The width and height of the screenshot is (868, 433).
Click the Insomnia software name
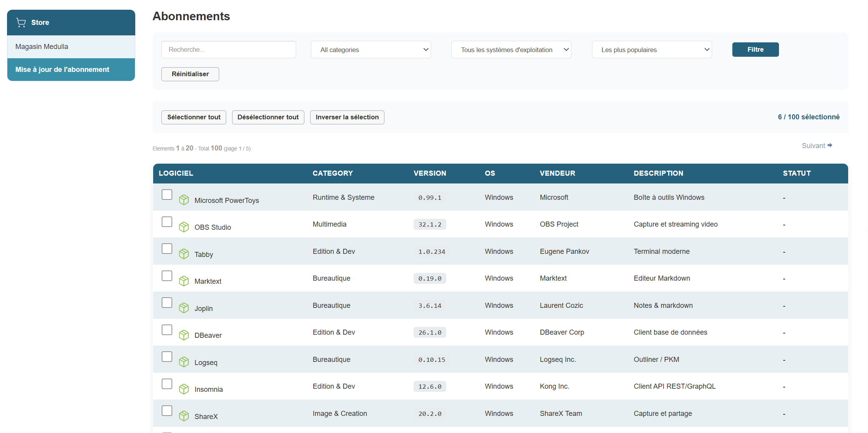coord(209,389)
